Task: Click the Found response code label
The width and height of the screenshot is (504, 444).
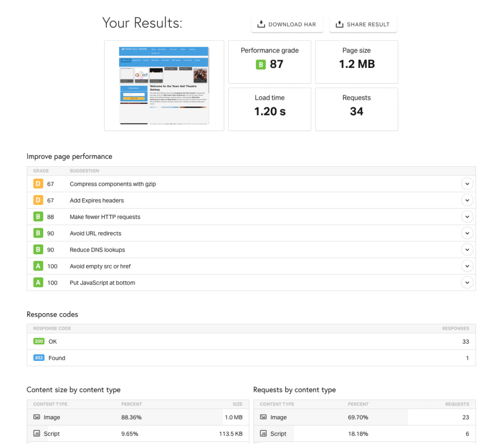Action: click(57, 358)
